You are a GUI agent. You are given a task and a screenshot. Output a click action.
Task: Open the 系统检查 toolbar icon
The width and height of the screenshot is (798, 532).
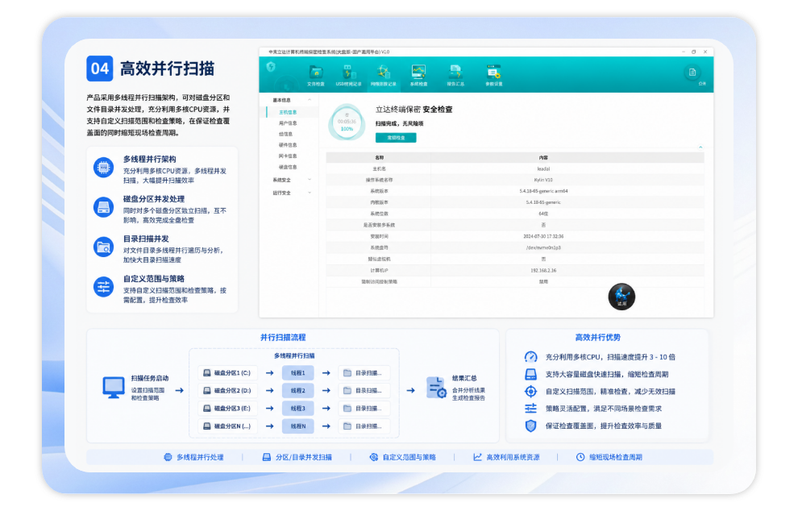click(418, 75)
